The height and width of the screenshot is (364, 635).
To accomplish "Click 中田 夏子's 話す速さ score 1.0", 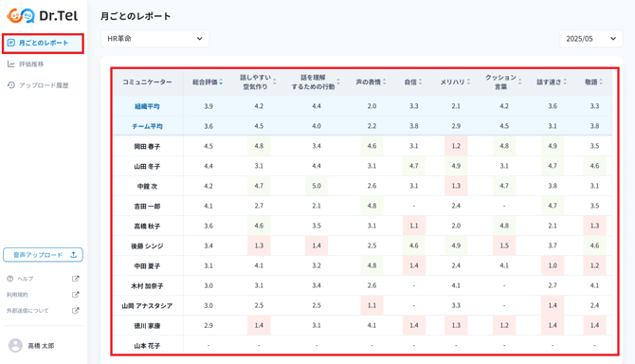I will [553, 265].
